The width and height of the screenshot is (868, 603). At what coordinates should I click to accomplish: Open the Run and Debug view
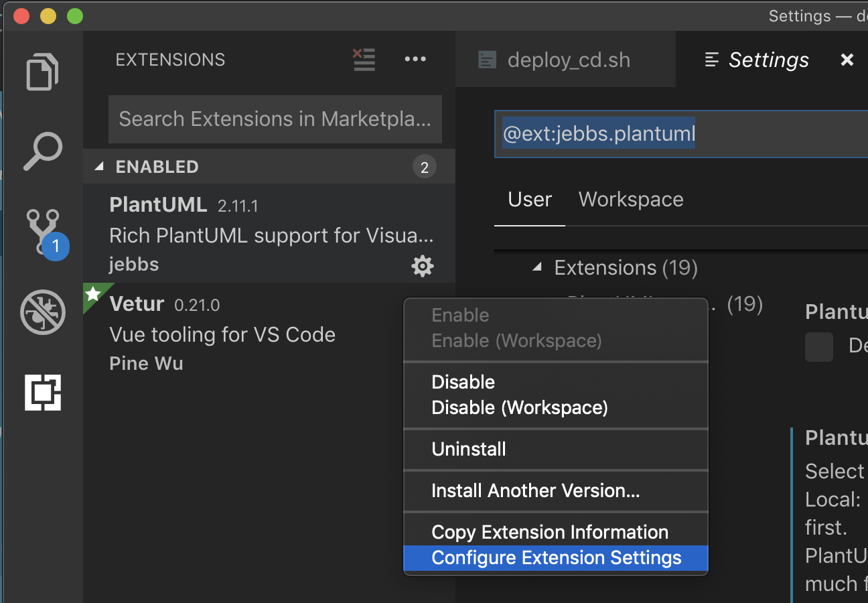tap(43, 312)
